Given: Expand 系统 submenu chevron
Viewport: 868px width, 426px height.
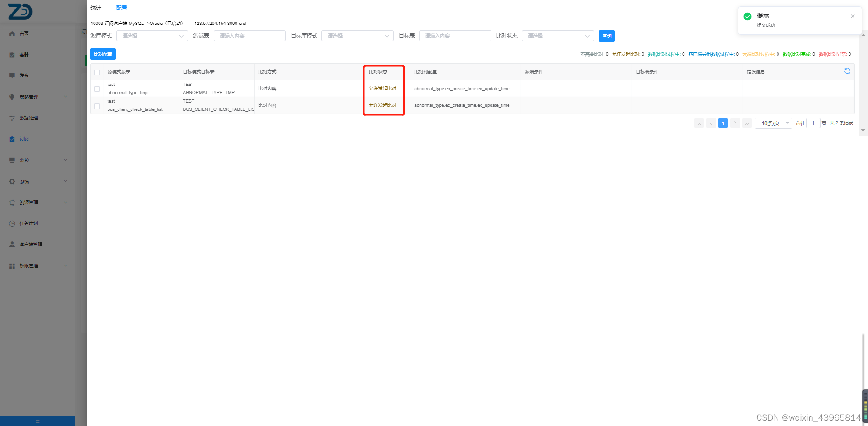Looking at the screenshot, I should pyautogui.click(x=66, y=181).
